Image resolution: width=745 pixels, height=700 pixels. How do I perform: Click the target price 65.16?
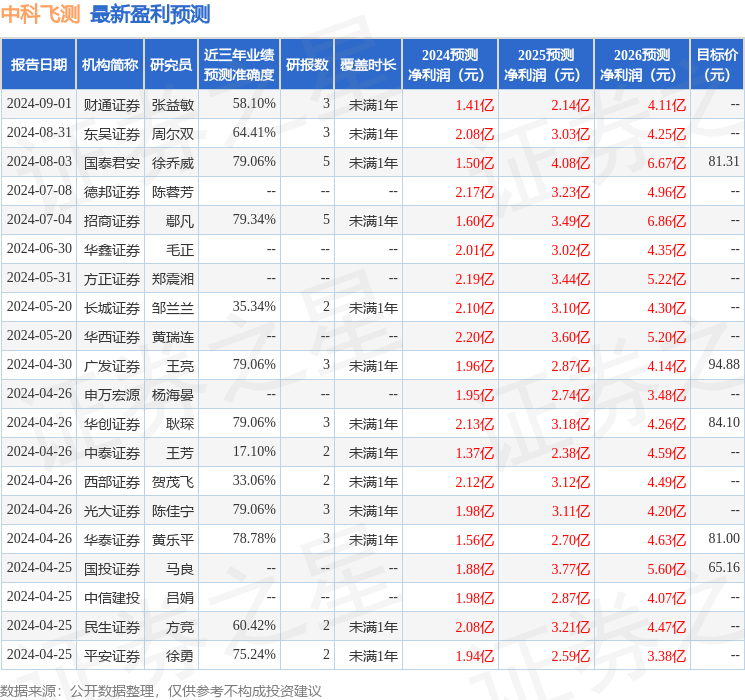[x=724, y=567]
